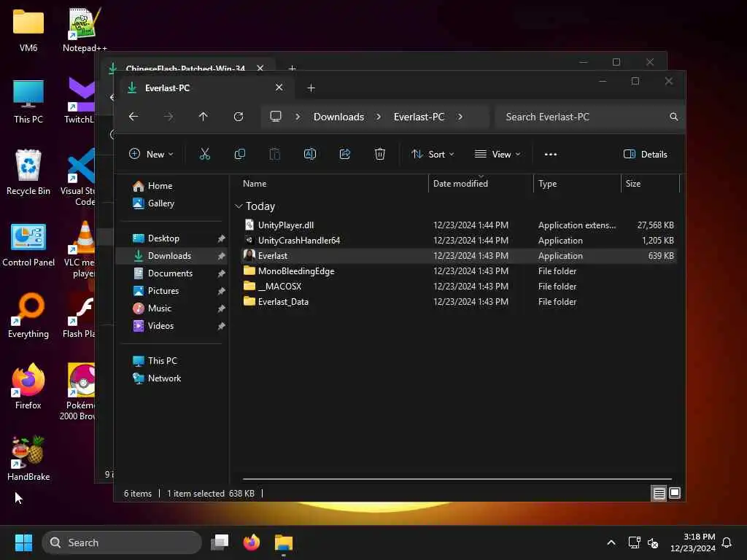Show hidden tray icons chevron
Image resolution: width=747 pixels, height=560 pixels.
611,542
